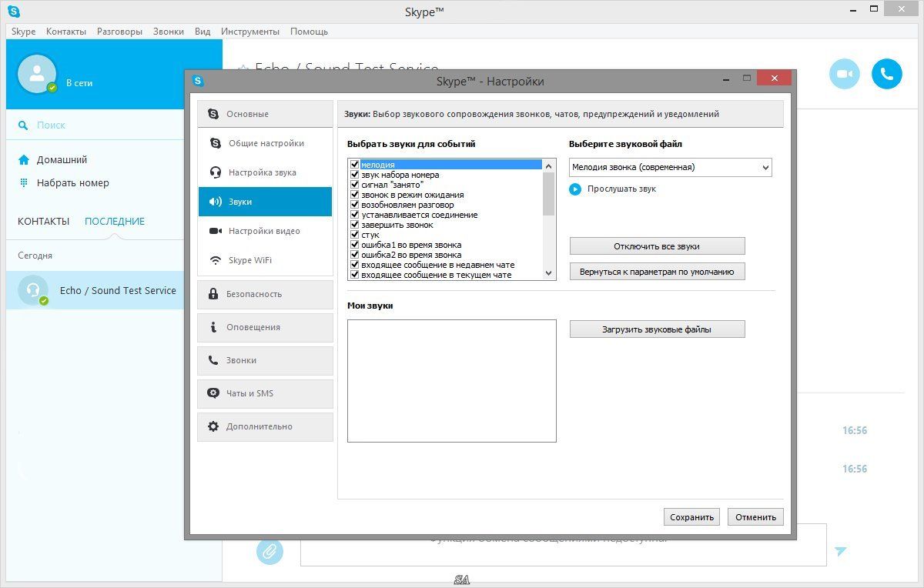Start a video call with camera icon
This screenshot has width=924, height=588.
pos(844,74)
